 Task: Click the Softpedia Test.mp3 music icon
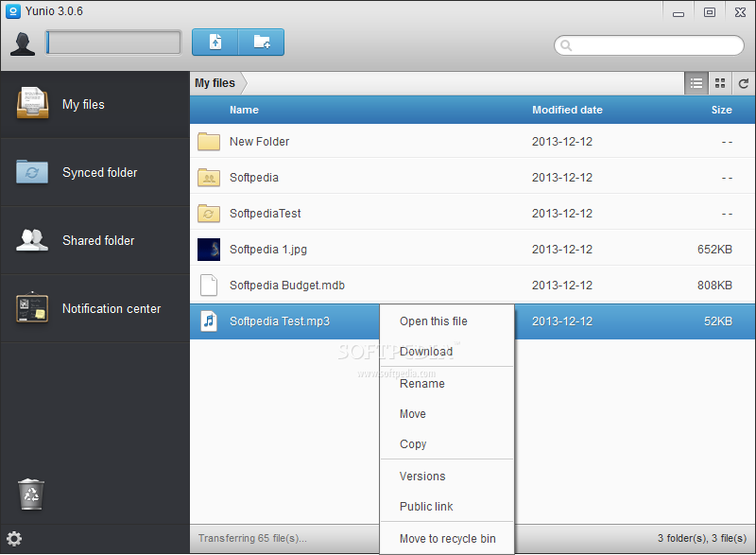(x=209, y=321)
